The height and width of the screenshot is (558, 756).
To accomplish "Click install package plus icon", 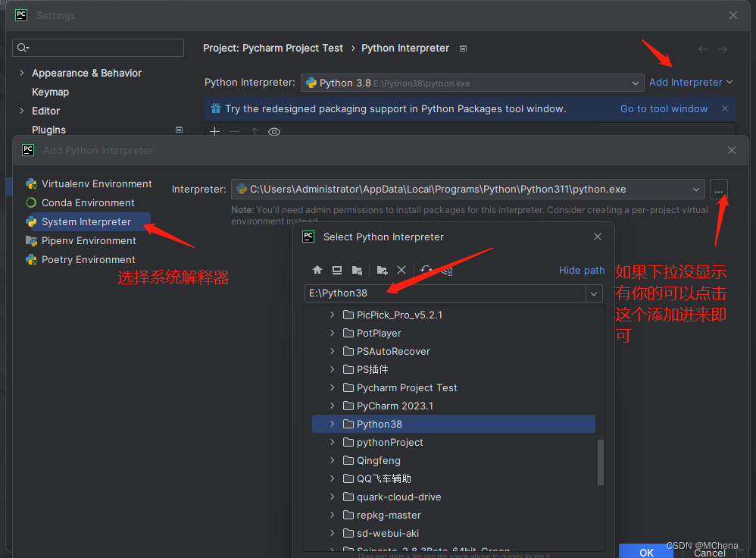I will point(215,131).
